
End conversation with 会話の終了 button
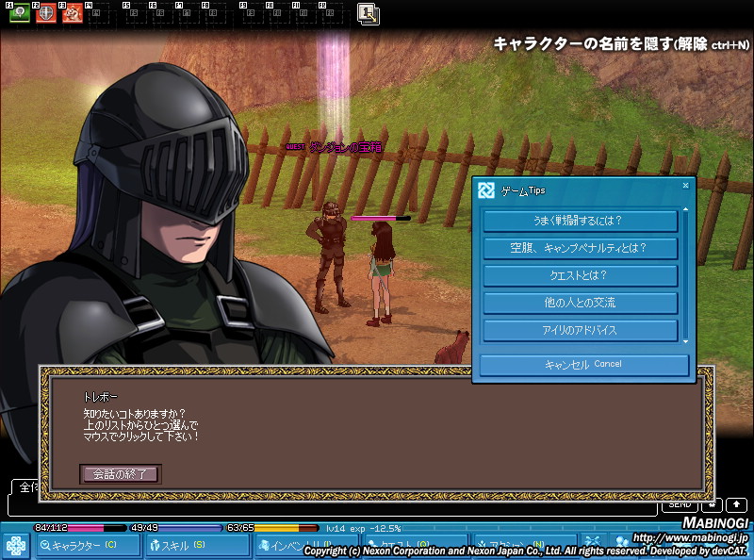coord(121,474)
